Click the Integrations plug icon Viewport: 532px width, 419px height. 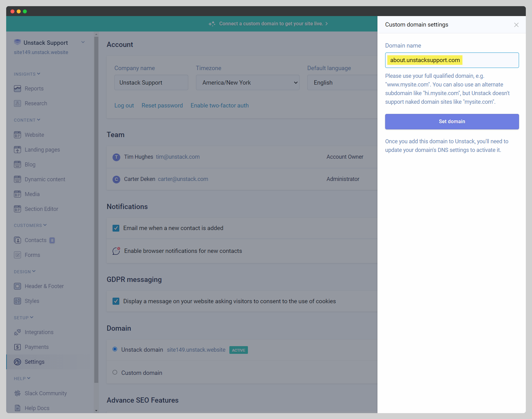pyautogui.click(x=17, y=332)
